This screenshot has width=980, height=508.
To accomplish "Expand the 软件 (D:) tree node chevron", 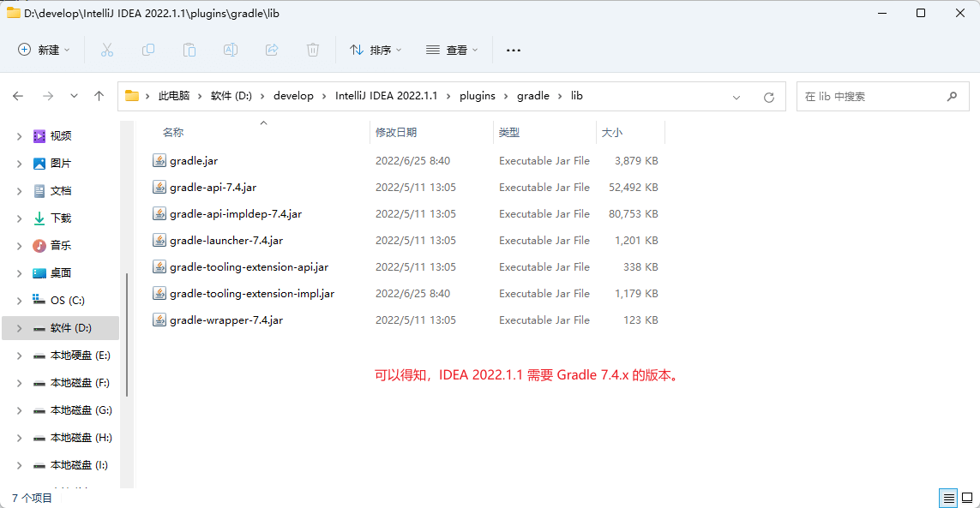I will tap(20, 329).
